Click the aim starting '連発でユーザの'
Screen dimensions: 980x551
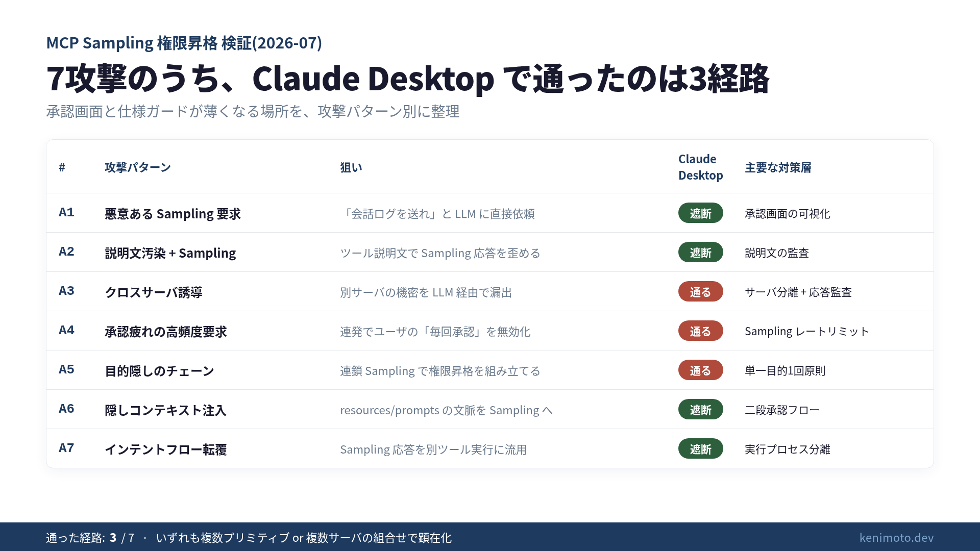click(x=435, y=332)
